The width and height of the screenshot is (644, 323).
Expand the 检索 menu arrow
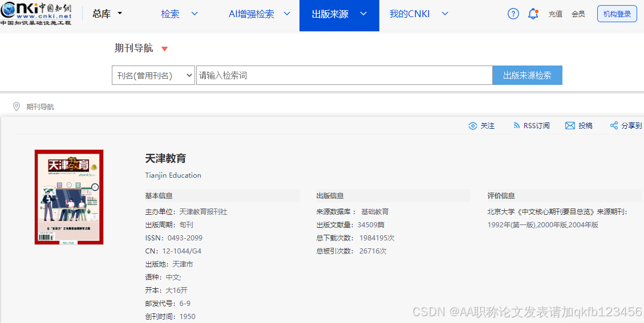(195, 14)
